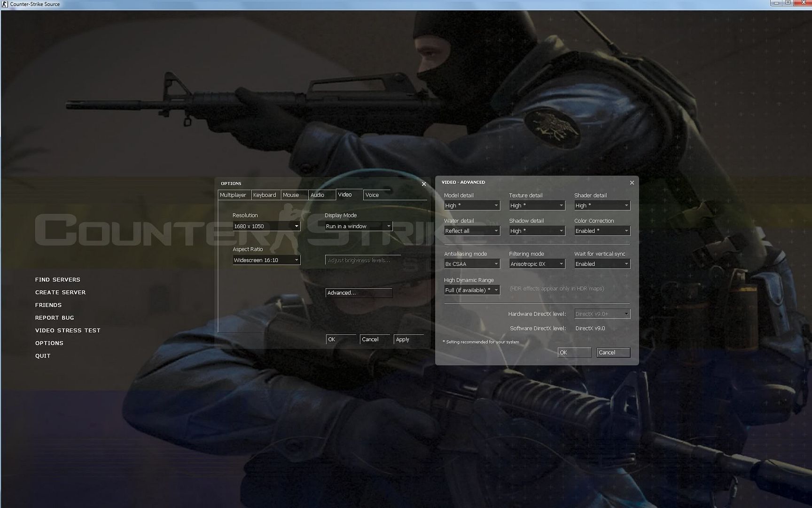Click the Advanced... button
This screenshot has width=812, height=508.
click(359, 293)
